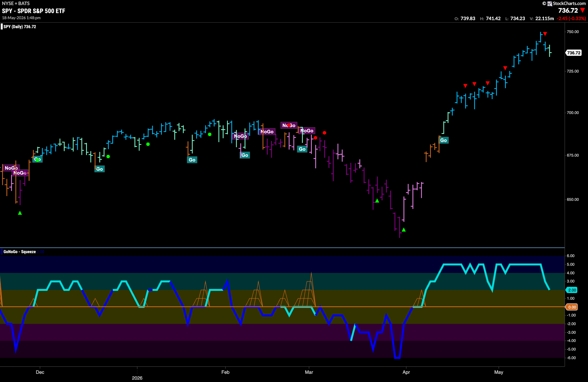This screenshot has height=382, width=588.
Task: Click the SPY (Daily) 736.72 legend label
Action: (20, 26)
